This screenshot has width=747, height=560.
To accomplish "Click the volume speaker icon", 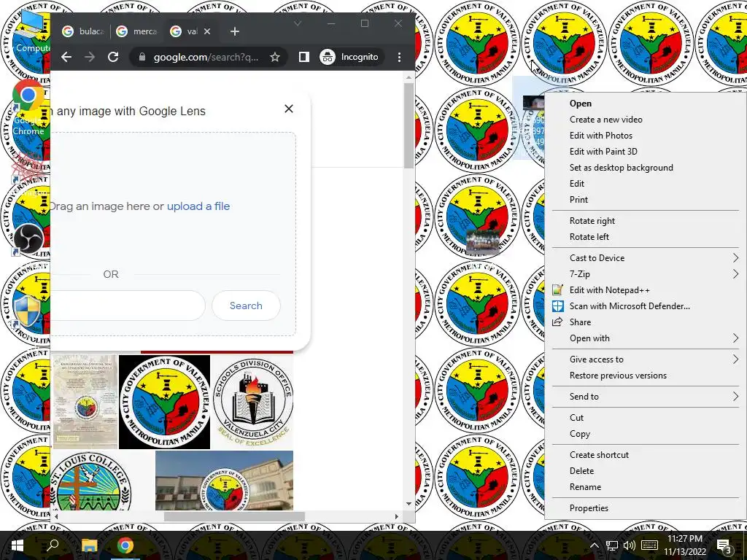I will pos(630,545).
